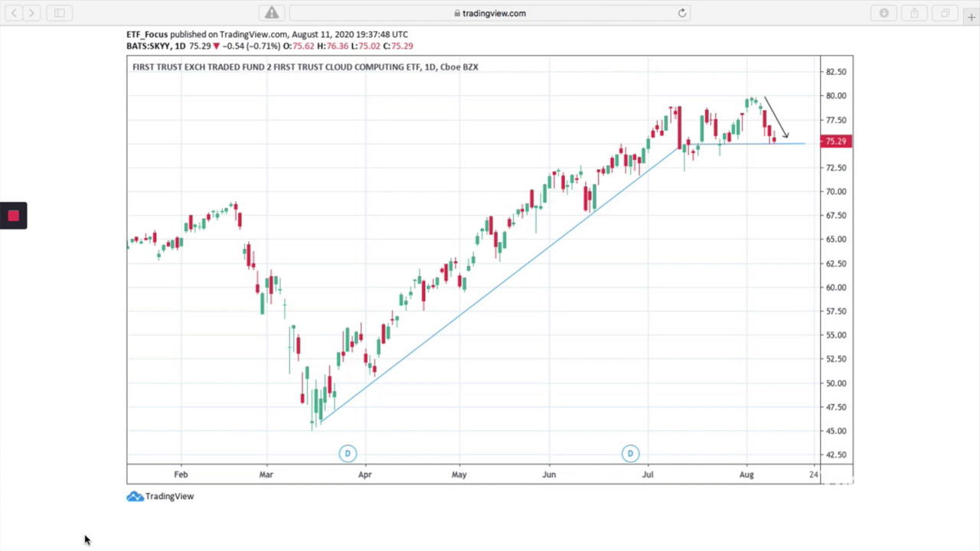
Task: Click the ETF_Focus author name
Action: pyautogui.click(x=147, y=34)
